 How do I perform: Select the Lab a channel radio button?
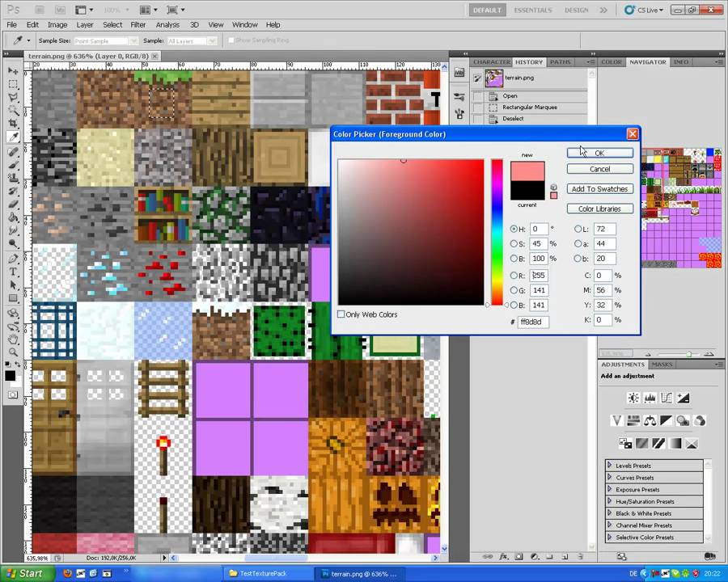(578, 243)
